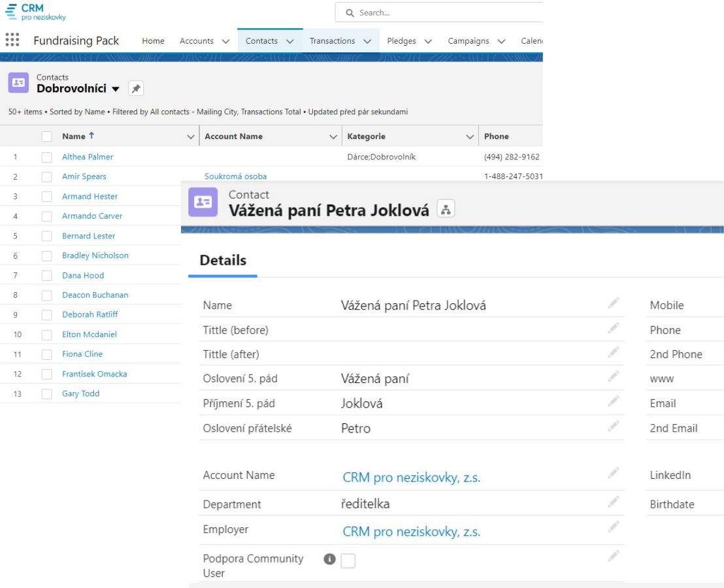Open the Kategorie column dropdown arrow

pos(469,137)
